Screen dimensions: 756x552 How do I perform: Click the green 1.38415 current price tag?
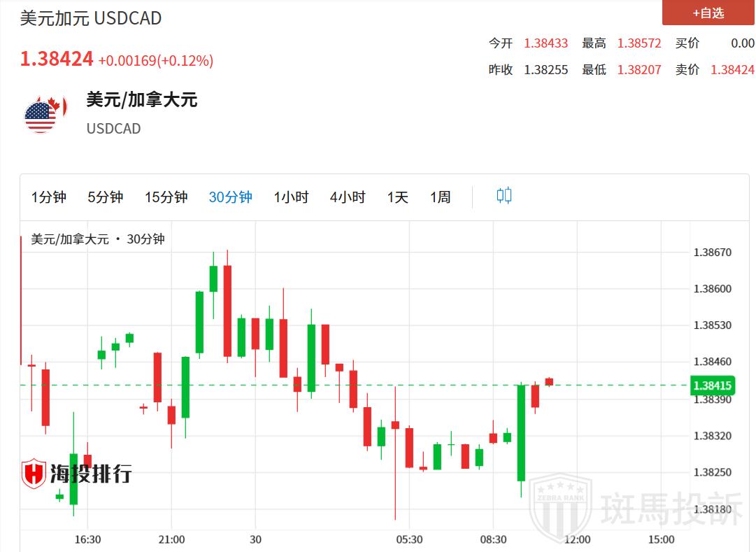click(x=712, y=385)
